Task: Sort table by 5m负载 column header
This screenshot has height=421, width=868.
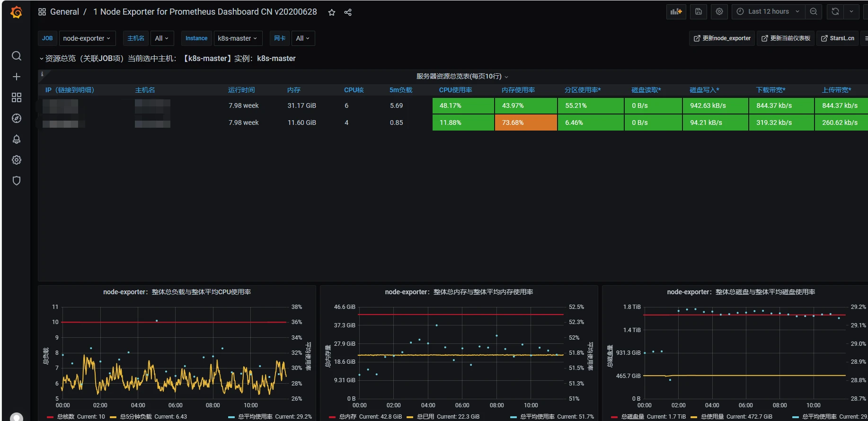Action: [x=401, y=90]
